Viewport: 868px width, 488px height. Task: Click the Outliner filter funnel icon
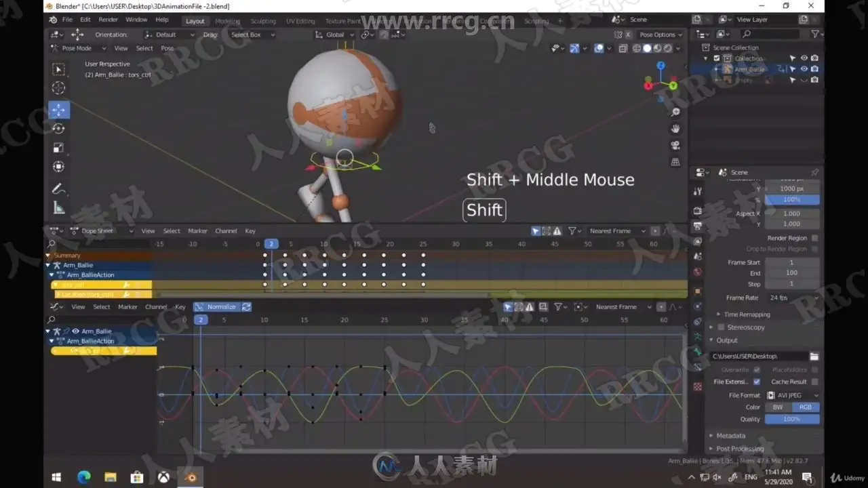pos(815,34)
